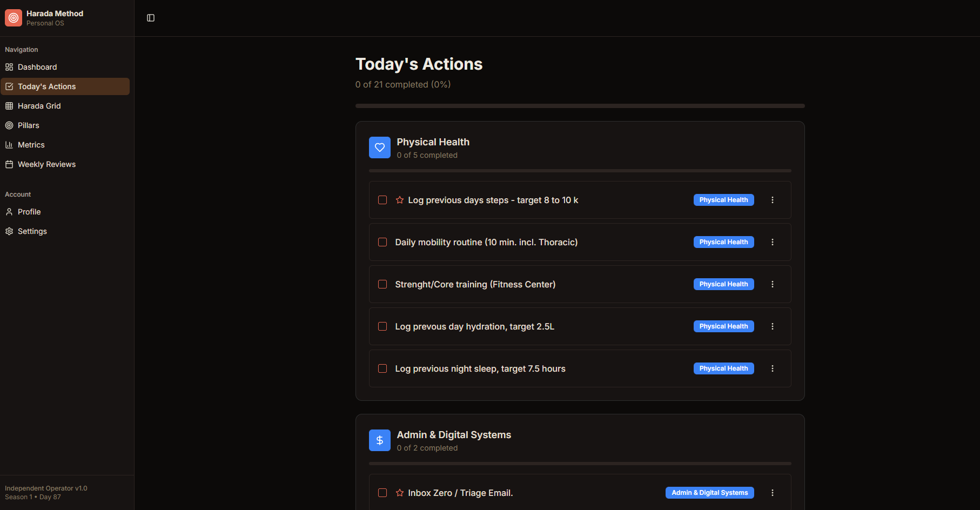Click the Admin & Digital Systems dollar icon
980x510 pixels.
tap(380, 440)
